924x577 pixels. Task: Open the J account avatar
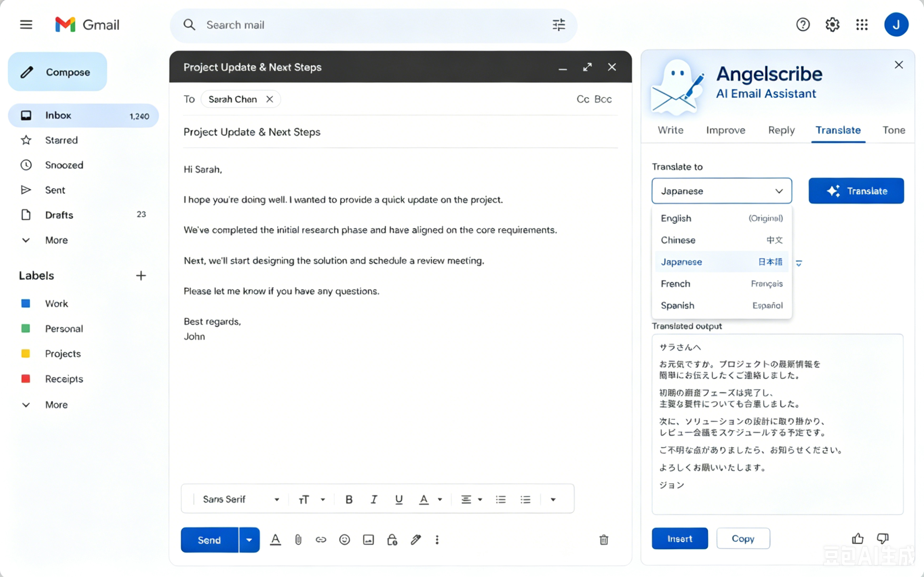click(x=896, y=25)
